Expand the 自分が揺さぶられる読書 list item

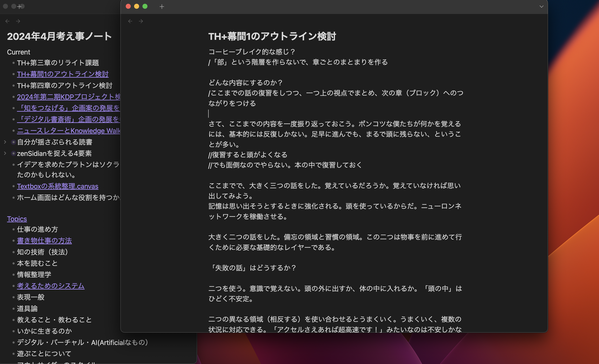pyautogui.click(x=5, y=142)
